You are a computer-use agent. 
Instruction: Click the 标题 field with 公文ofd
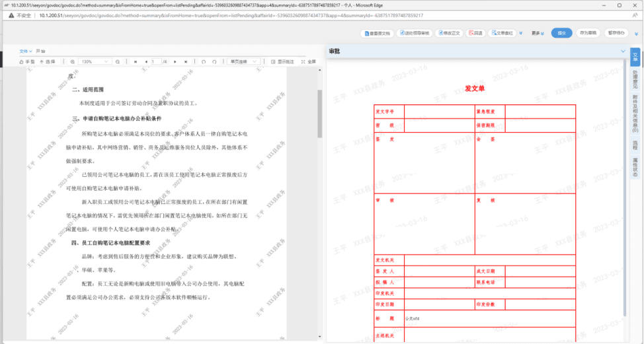[x=489, y=318]
